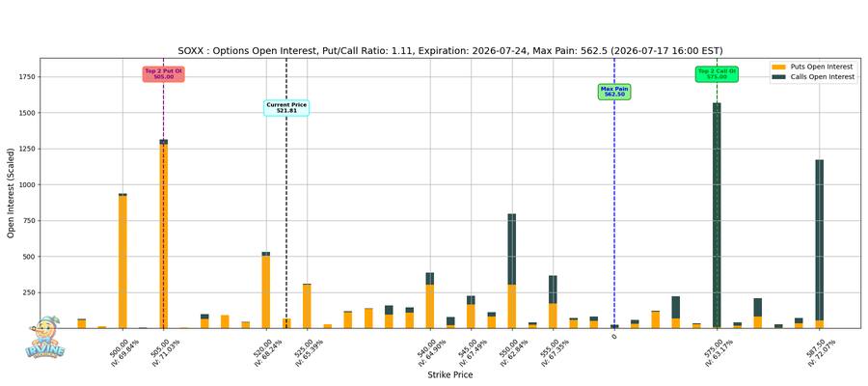868x386 pixels.
Task: Click the 'Strike Price' axis title
Action: [x=450, y=375]
